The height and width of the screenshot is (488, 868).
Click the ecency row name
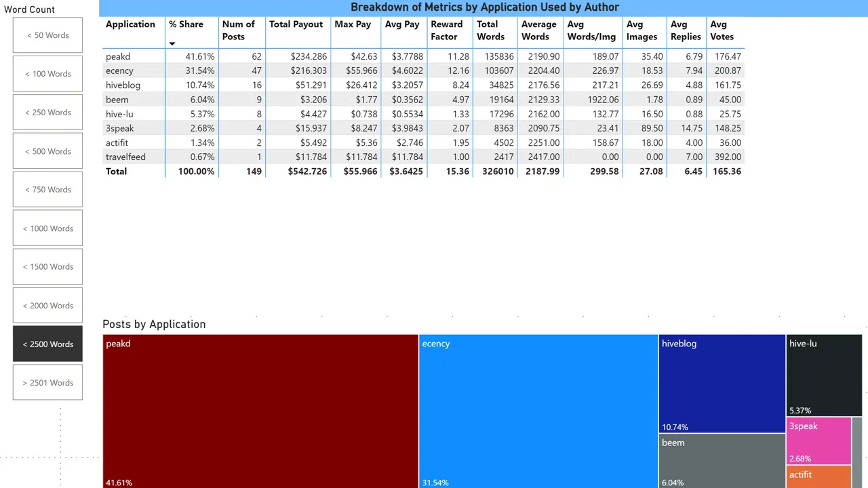coord(119,70)
